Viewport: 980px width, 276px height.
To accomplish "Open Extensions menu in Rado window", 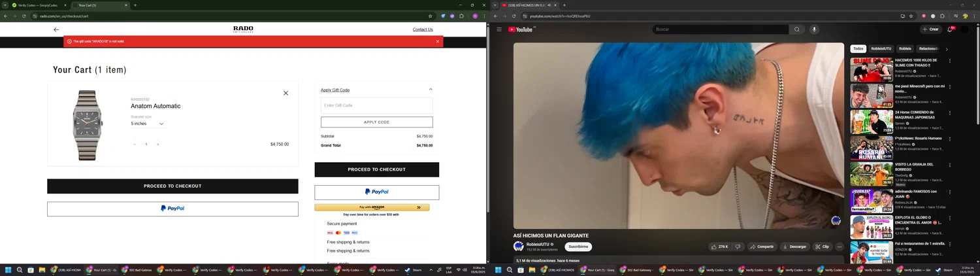I will click(x=461, y=16).
